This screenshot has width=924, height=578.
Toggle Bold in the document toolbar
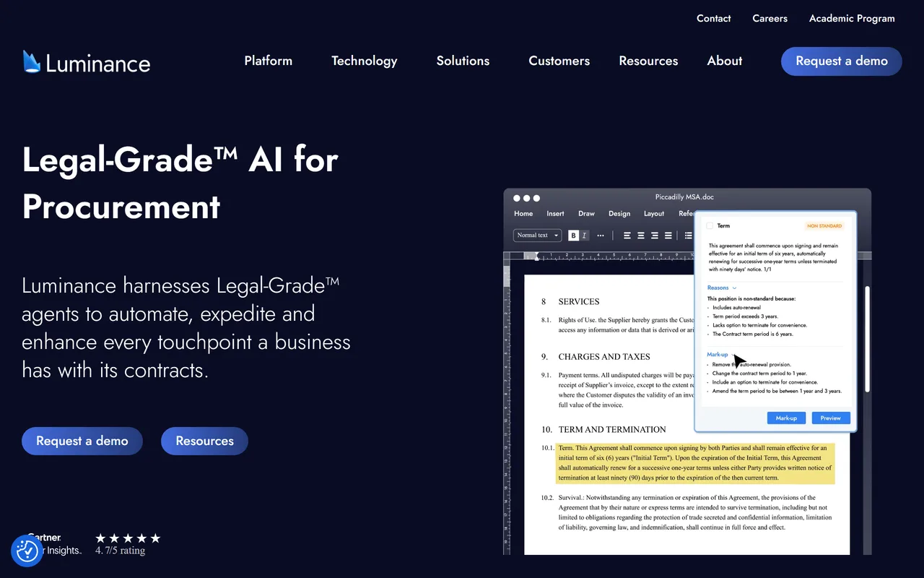point(573,235)
